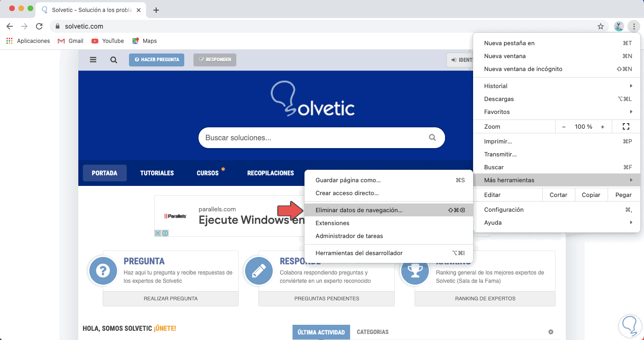The image size is (644, 340).
Task: Select Guardar página como...
Action: click(x=389, y=180)
